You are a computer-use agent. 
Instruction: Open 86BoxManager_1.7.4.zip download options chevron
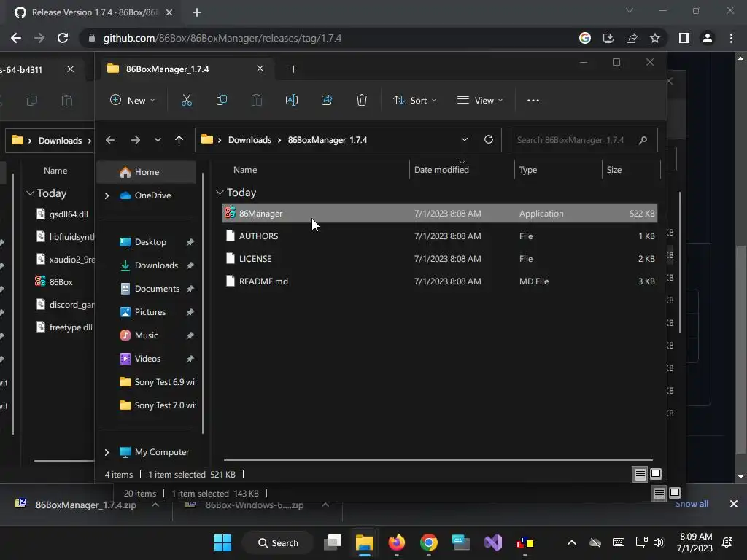[x=155, y=505]
